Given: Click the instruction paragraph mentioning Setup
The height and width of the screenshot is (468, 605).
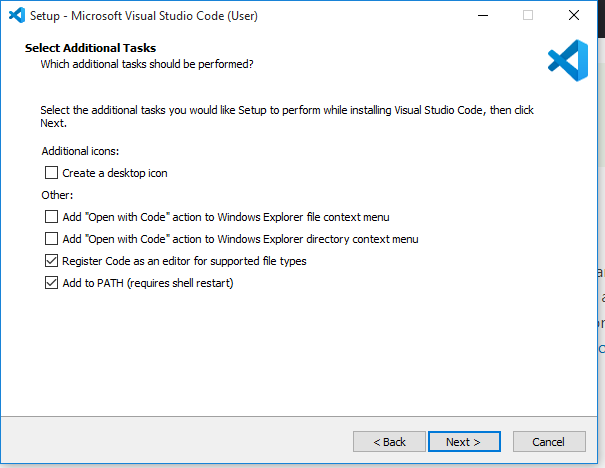Looking at the screenshot, I should [287, 117].
